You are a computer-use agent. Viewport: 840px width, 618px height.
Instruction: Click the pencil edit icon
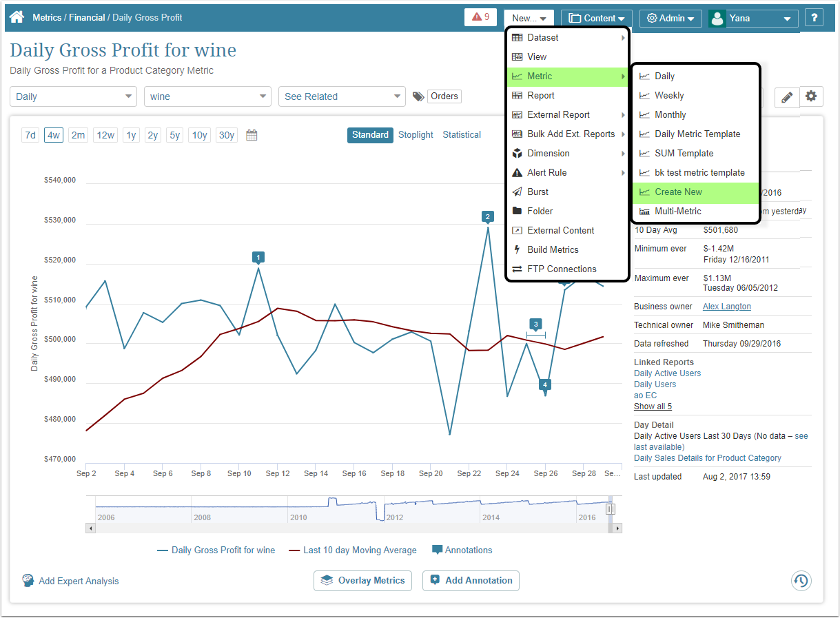[x=786, y=97]
